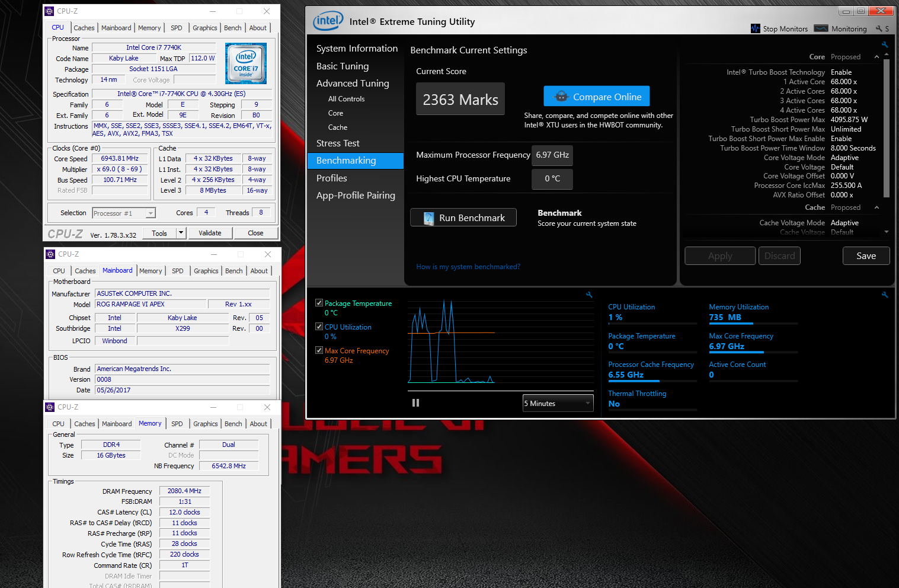
Task: Open Stress Test in XTU sidebar
Action: pos(338,143)
